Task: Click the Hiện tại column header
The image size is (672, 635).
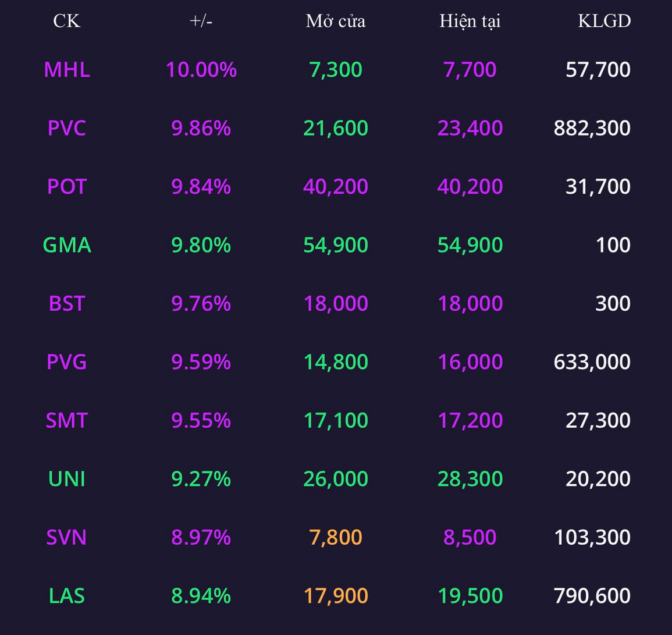Action: pos(470,22)
